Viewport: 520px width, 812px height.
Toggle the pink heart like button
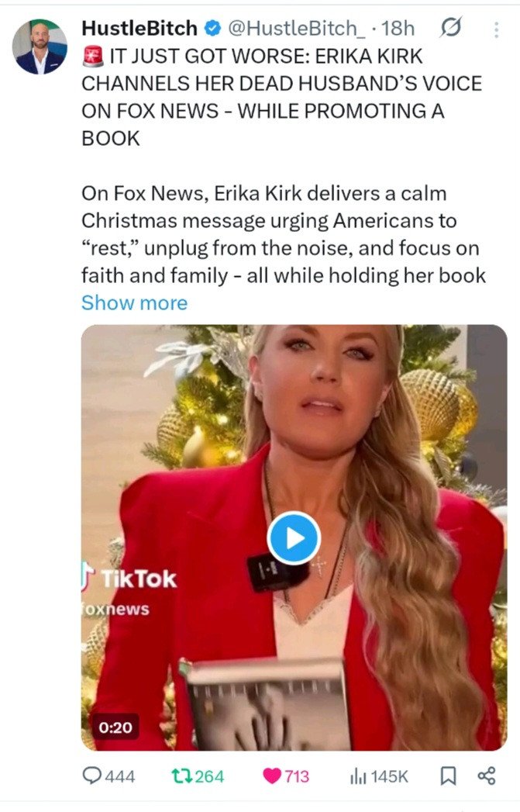pyautogui.click(x=272, y=776)
